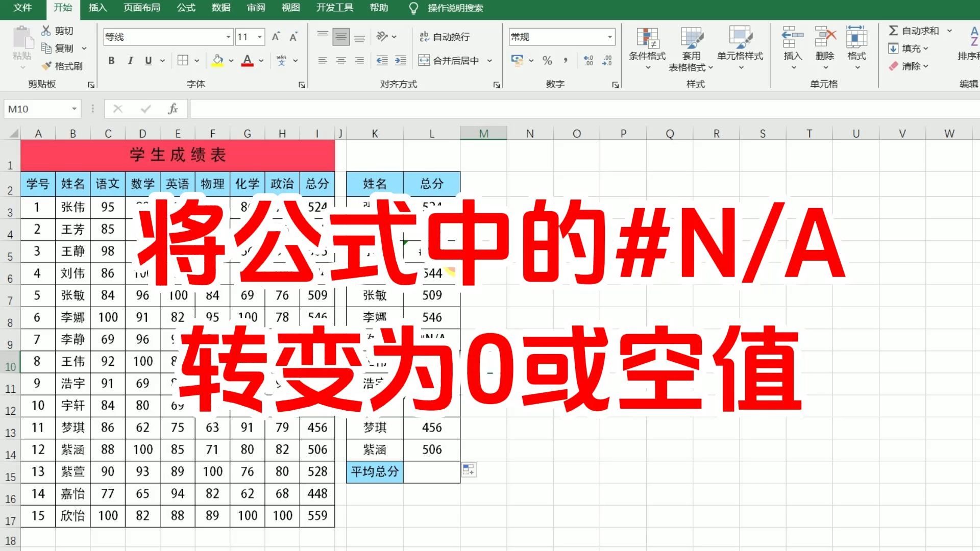Apply the red font color A

[248, 60]
